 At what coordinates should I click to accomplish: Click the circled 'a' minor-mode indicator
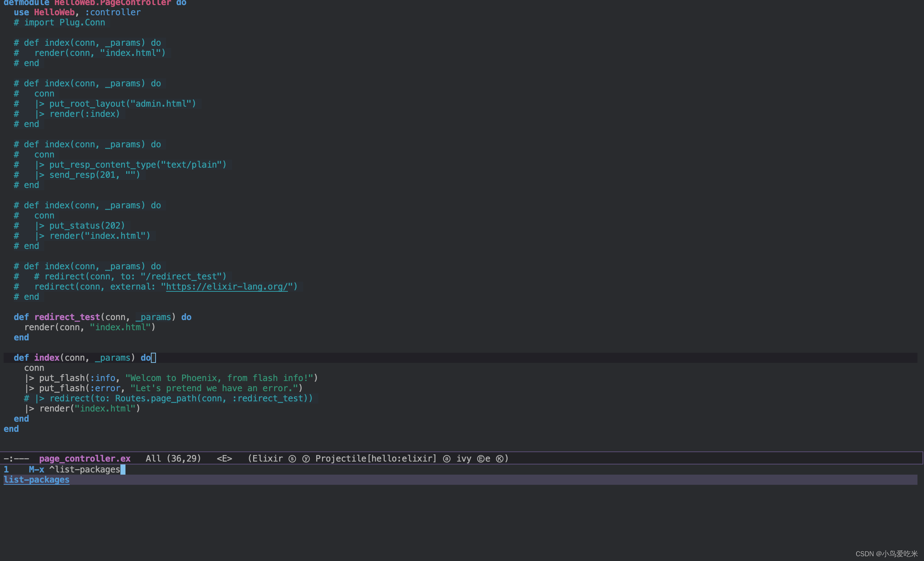447,459
